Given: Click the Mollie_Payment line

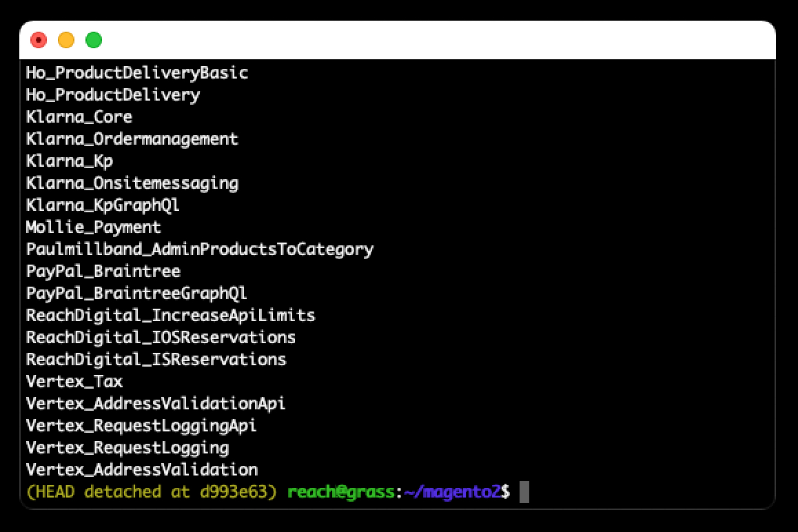Looking at the screenshot, I should click(94, 227).
